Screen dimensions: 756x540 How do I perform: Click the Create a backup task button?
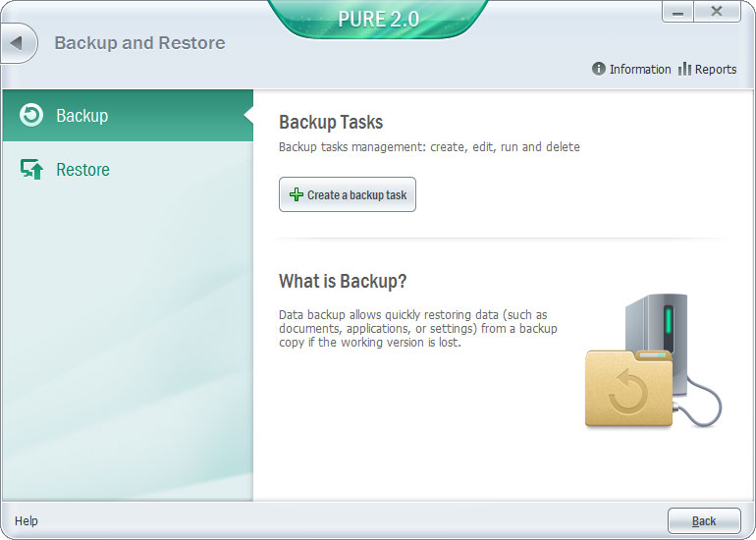[348, 194]
